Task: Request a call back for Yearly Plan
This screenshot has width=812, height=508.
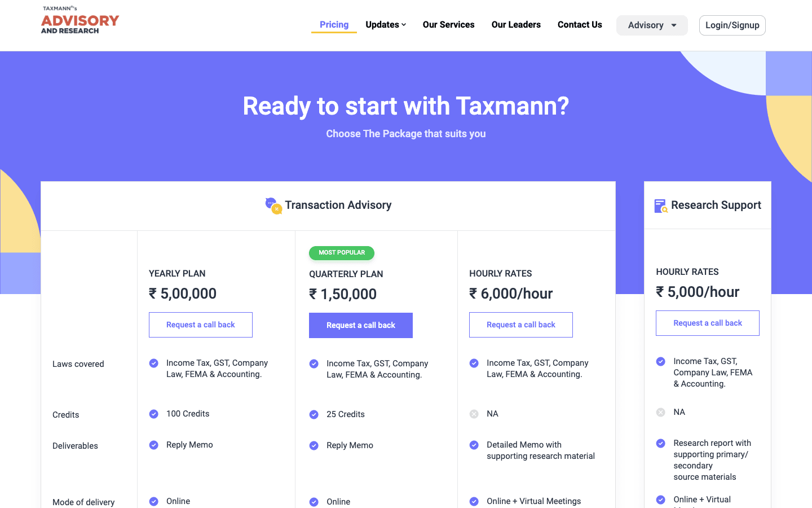Action: (x=201, y=325)
